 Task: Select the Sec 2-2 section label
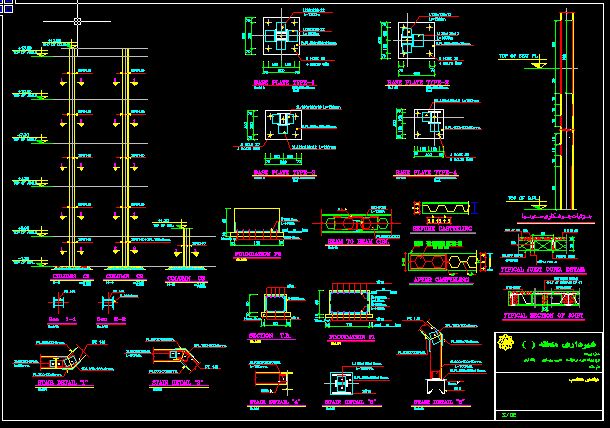click(107, 319)
